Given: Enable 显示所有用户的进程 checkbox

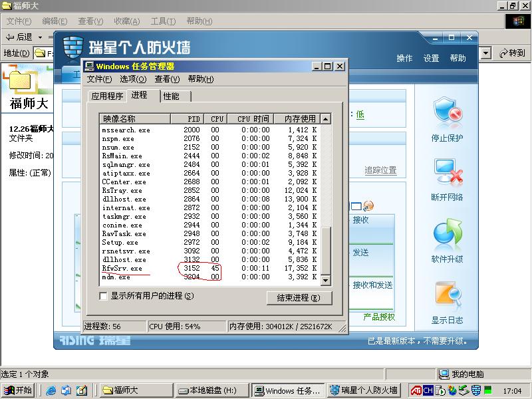Looking at the screenshot, I should coord(103,296).
